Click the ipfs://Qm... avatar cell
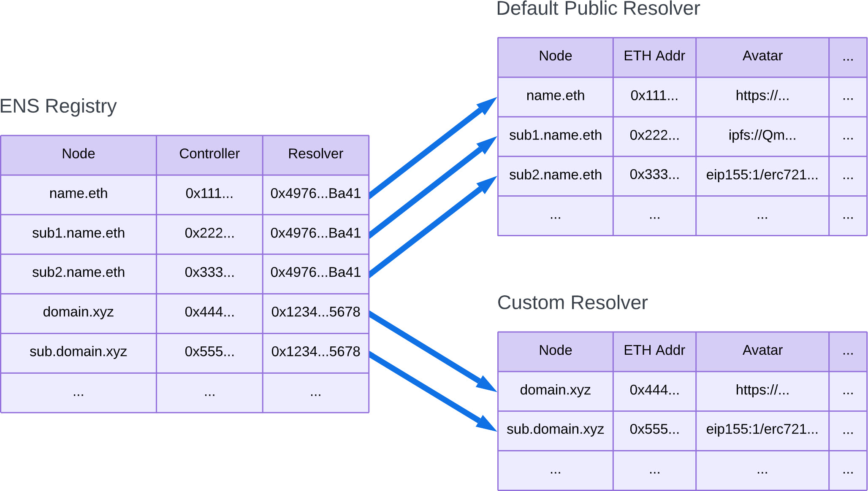Viewport: 868px width, 491px height. 762,135
